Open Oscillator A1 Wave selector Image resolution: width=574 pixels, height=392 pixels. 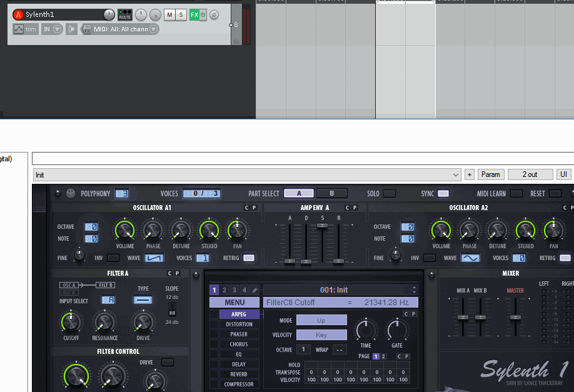154,258
